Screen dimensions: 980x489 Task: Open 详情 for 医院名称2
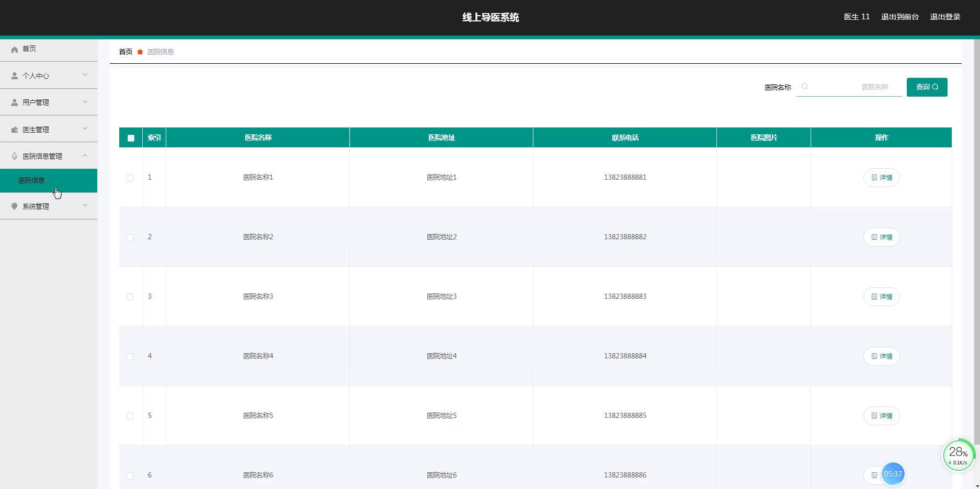881,237
